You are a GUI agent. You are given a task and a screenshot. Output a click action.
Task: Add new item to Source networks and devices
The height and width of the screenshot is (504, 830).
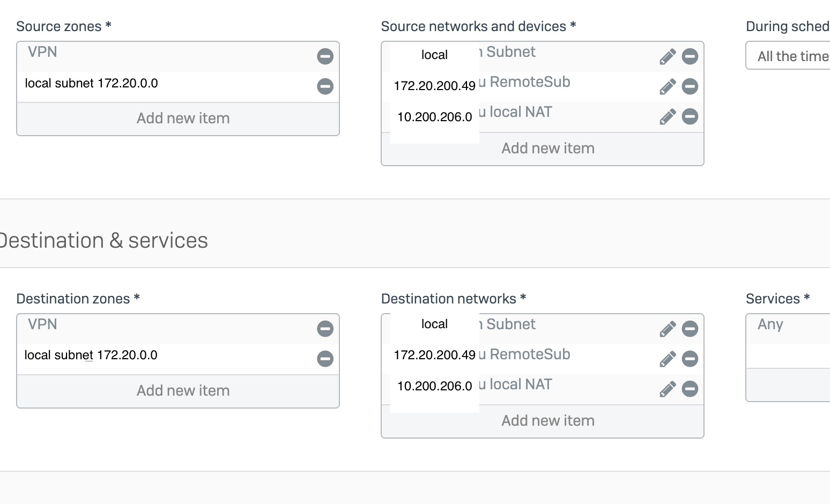(x=547, y=149)
